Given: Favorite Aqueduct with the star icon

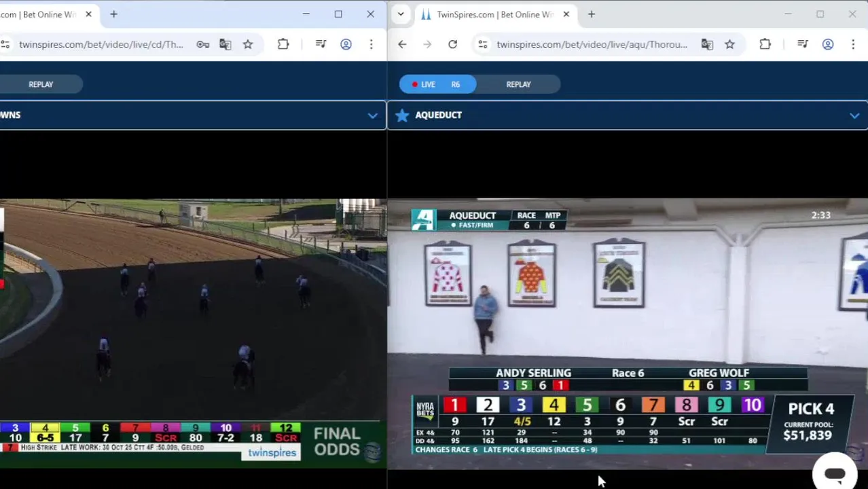Looking at the screenshot, I should tap(402, 115).
